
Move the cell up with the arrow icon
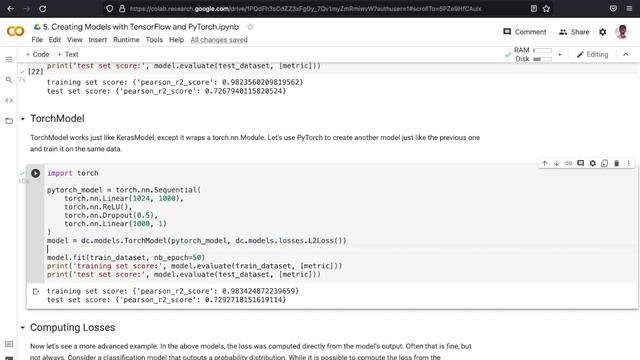[x=544, y=163]
